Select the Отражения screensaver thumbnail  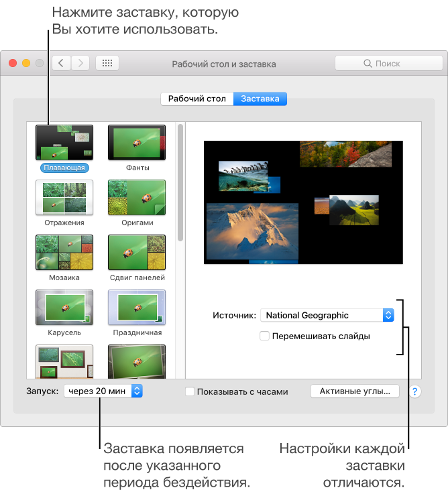tap(64, 197)
